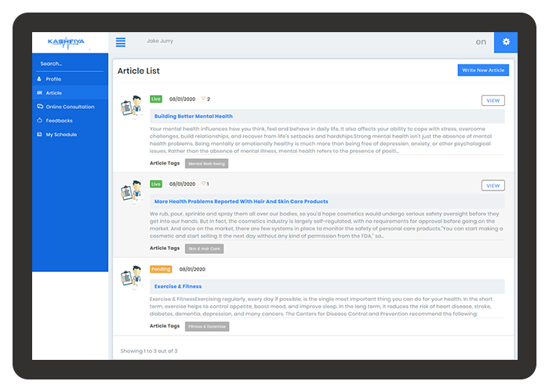Click the Skin & Hair Care tag
This screenshot has width=549, height=392.
tap(205, 249)
